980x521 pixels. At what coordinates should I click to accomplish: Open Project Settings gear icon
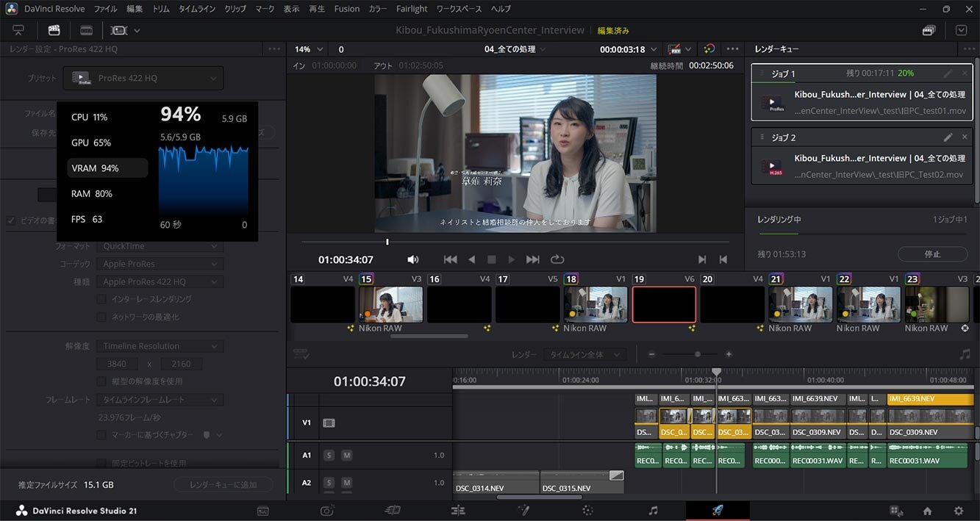959,511
